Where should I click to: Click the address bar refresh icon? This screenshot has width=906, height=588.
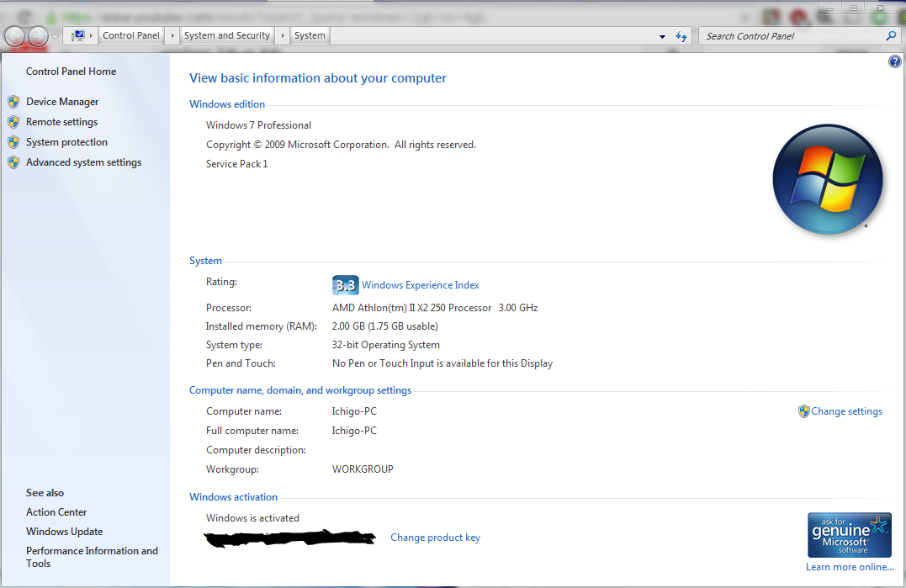(681, 36)
